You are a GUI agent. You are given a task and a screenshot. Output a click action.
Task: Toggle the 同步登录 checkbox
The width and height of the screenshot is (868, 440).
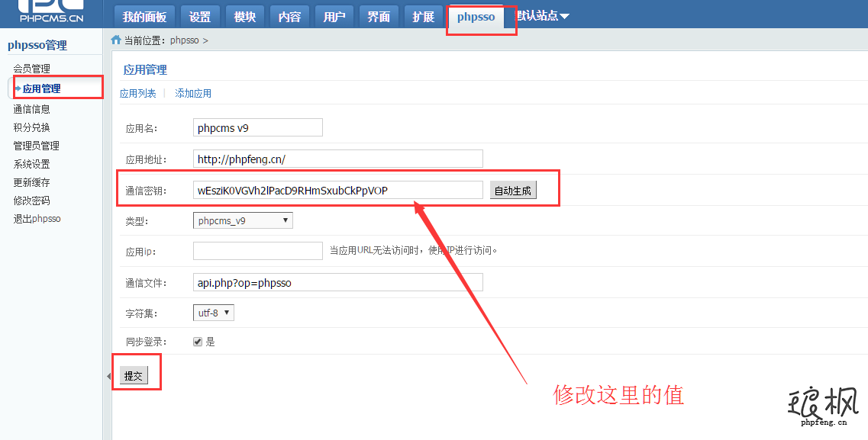click(x=198, y=342)
